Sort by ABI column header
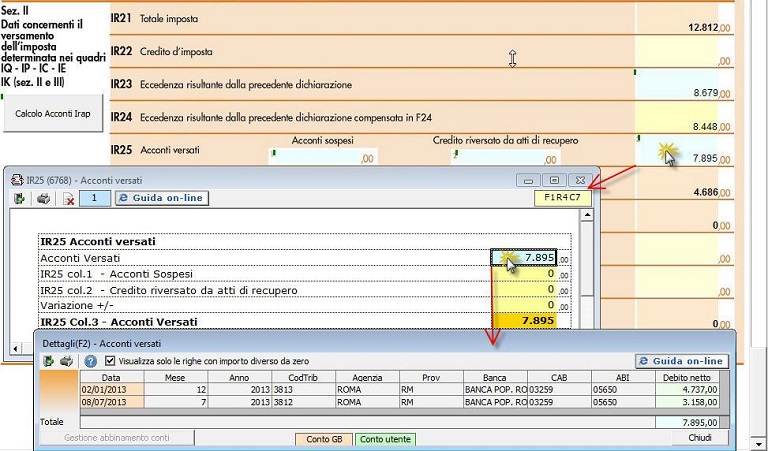Image resolution: width=768 pixels, height=451 pixels. [623, 377]
